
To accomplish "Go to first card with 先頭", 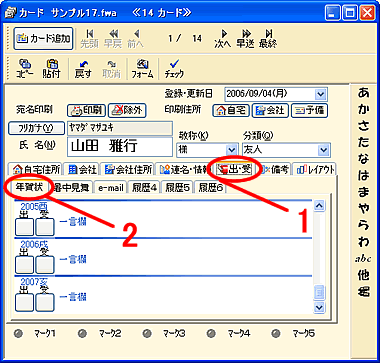I will (89, 39).
